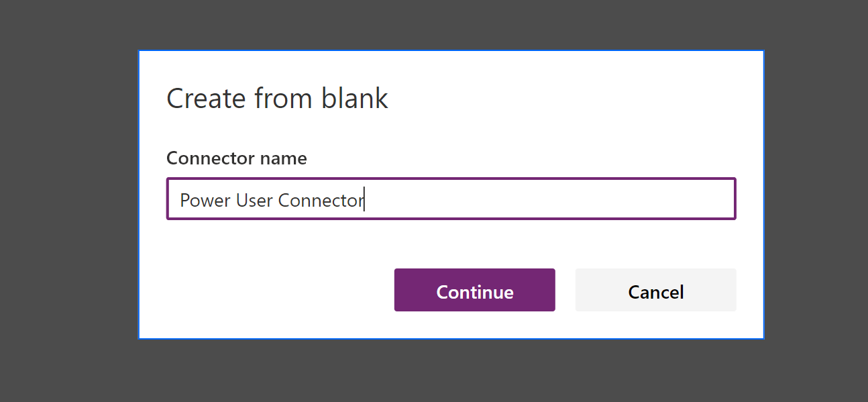Click blank dialog area left of Continue
Image resolution: width=868 pixels, height=402 pixels.
click(268, 291)
